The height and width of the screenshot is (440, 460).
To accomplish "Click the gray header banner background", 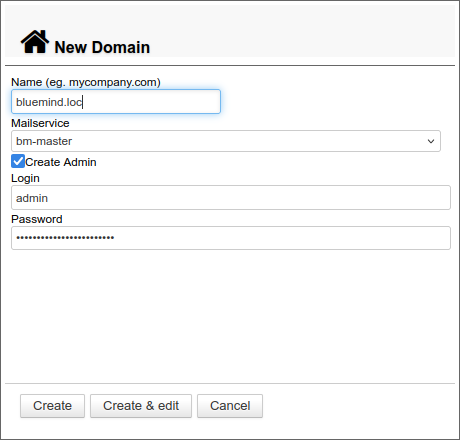I will [x=300, y=30].
